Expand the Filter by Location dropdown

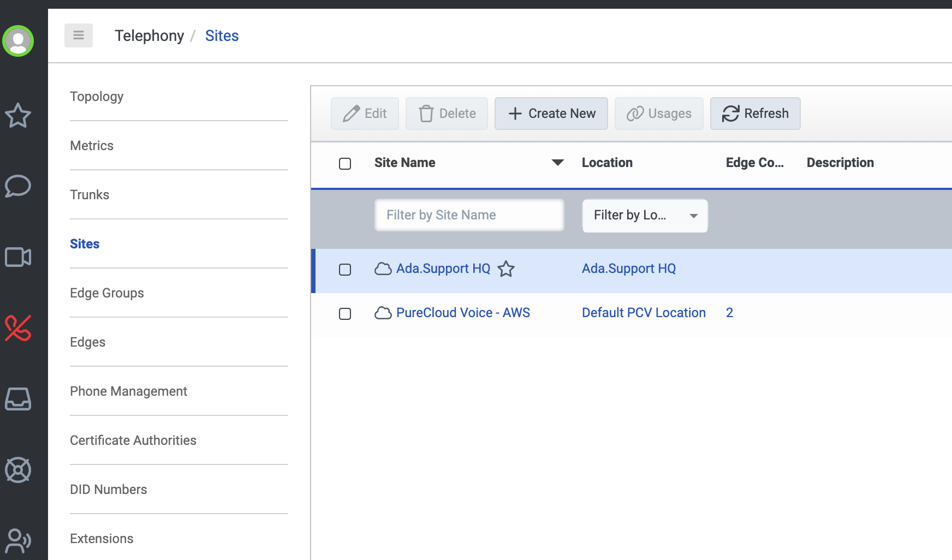click(645, 216)
